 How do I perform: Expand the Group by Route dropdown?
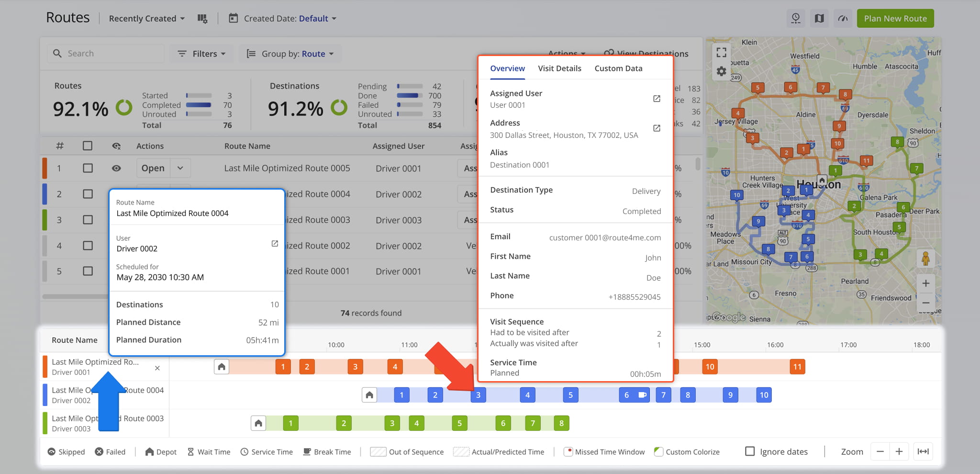coord(290,54)
